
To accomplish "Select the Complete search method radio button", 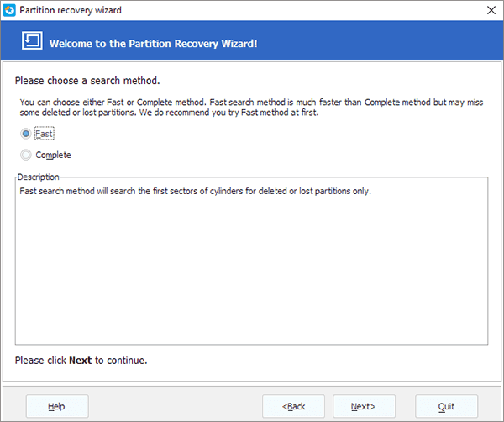I will tap(26, 155).
